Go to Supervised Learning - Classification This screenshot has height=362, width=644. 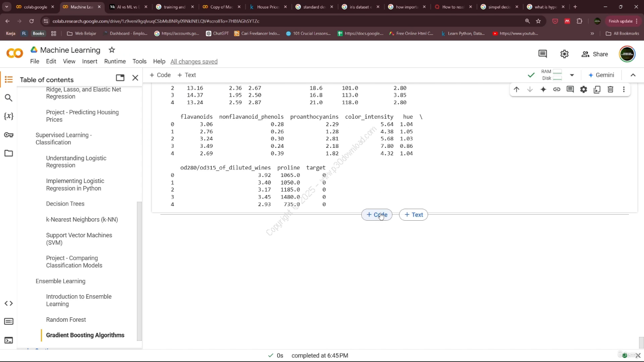(x=63, y=139)
